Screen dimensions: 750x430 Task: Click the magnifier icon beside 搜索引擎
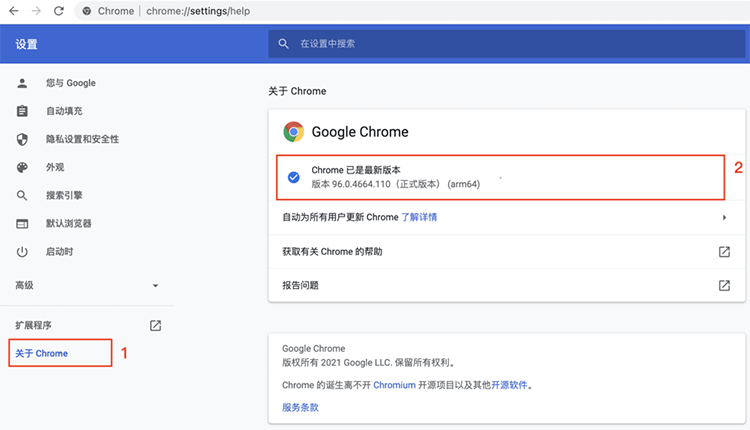pos(22,195)
